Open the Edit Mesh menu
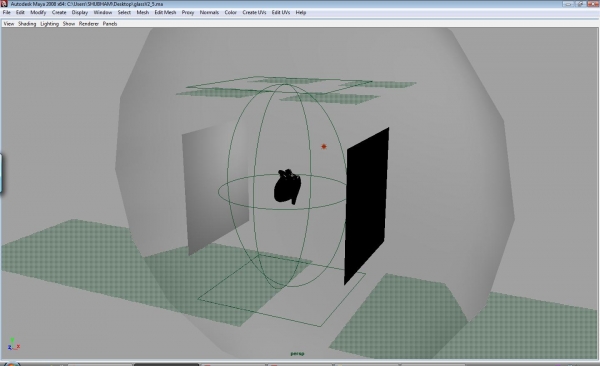The width and height of the screenshot is (600, 366). pyautogui.click(x=165, y=12)
